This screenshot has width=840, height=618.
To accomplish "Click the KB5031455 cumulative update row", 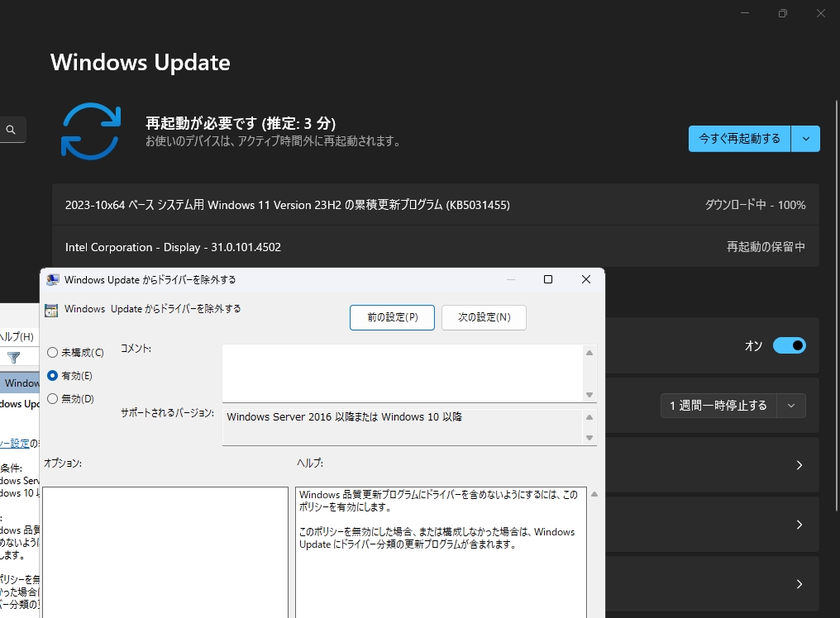I will (436, 205).
